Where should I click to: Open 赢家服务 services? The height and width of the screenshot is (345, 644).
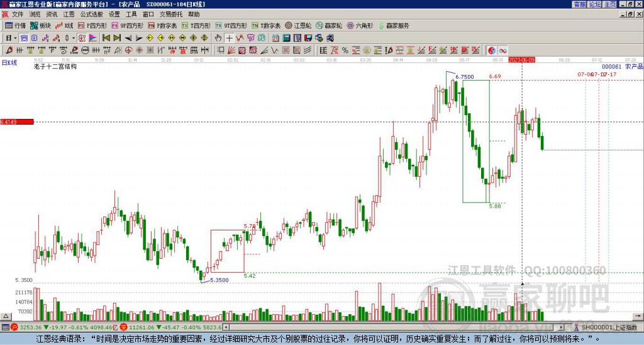pyautogui.click(x=394, y=25)
